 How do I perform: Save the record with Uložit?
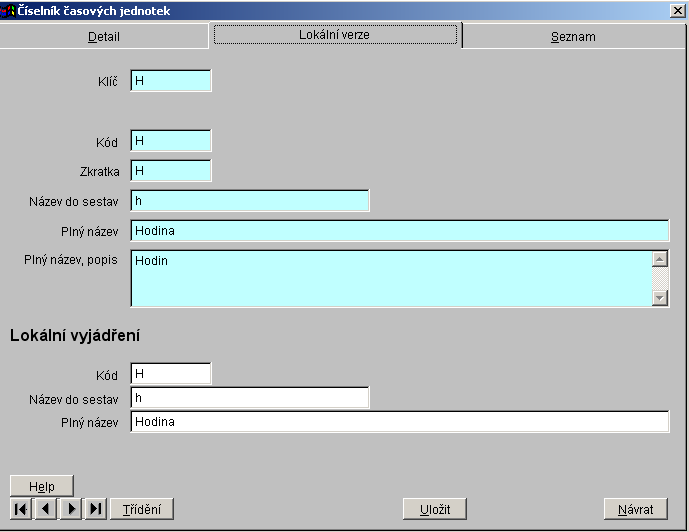[435, 509]
